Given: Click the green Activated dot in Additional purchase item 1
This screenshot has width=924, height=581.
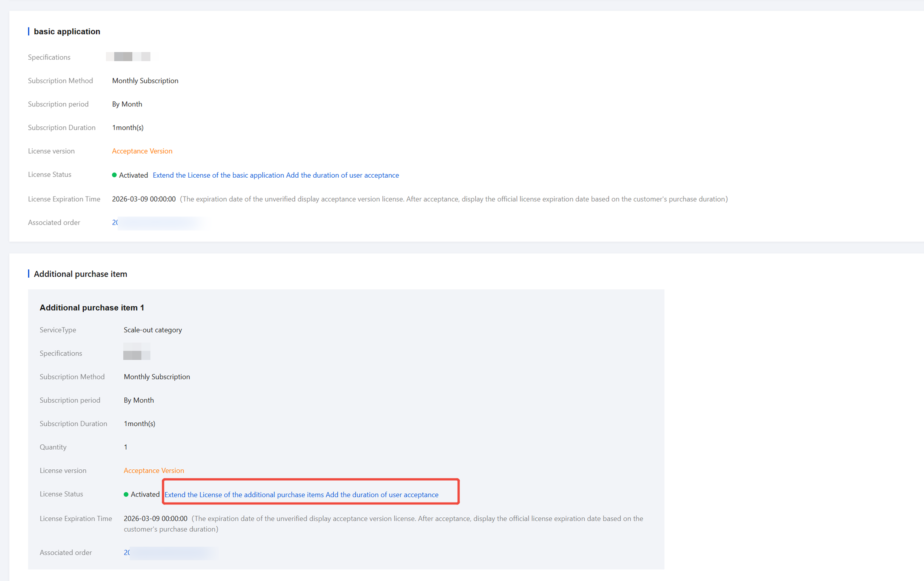Looking at the screenshot, I should pos(126,494).
